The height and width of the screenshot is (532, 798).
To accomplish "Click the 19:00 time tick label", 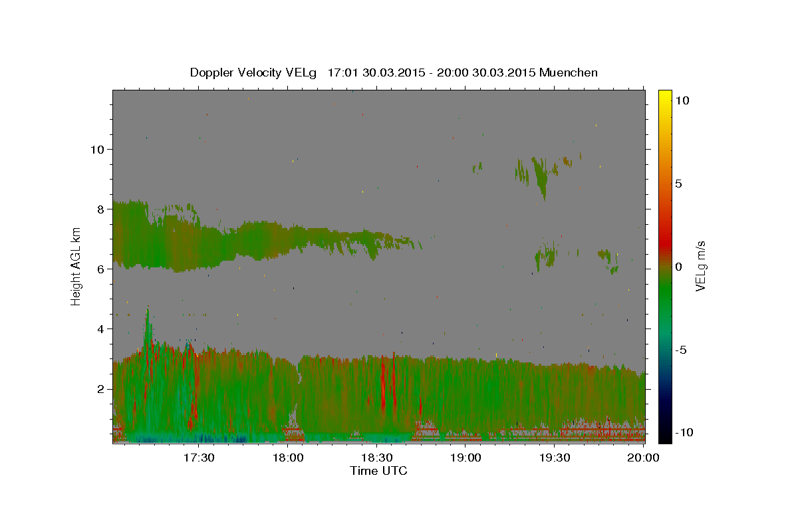I will (466, 458).
